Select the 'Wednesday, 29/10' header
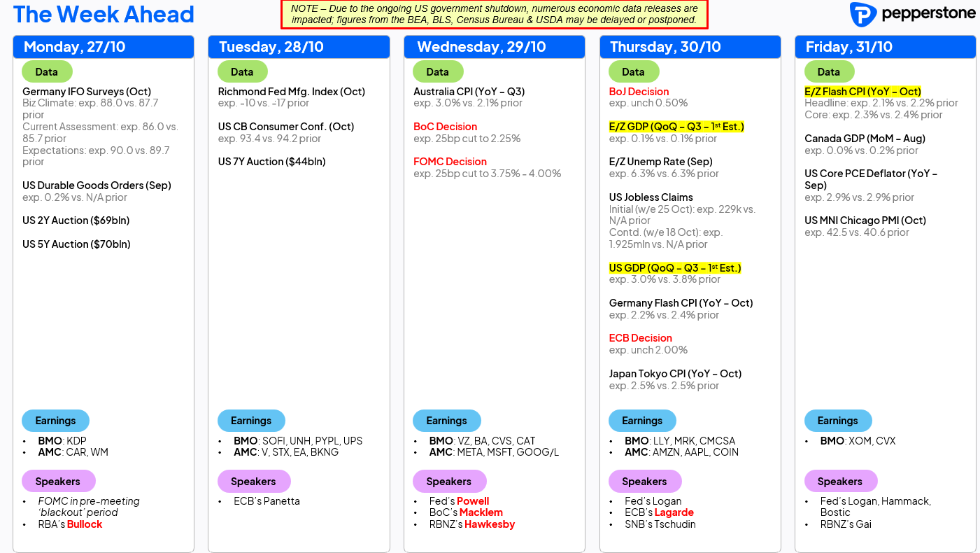 [x=495, y=47]
